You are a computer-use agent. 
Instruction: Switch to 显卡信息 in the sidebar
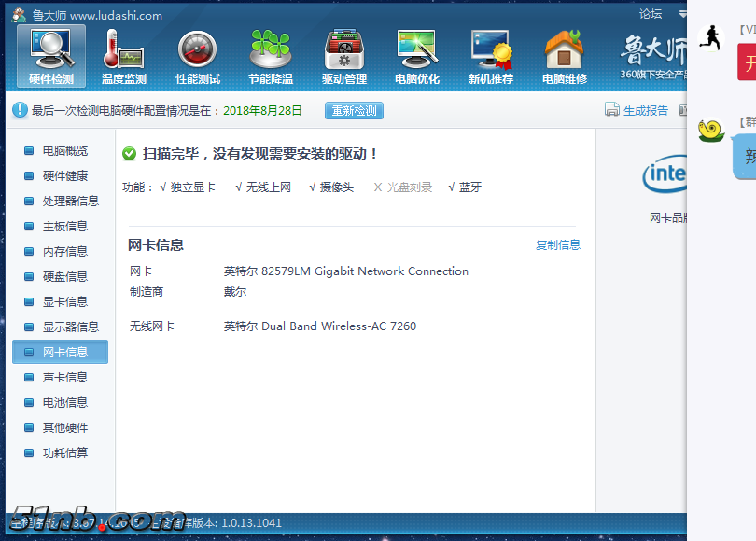pyautogui.click(x=64, y=301)
